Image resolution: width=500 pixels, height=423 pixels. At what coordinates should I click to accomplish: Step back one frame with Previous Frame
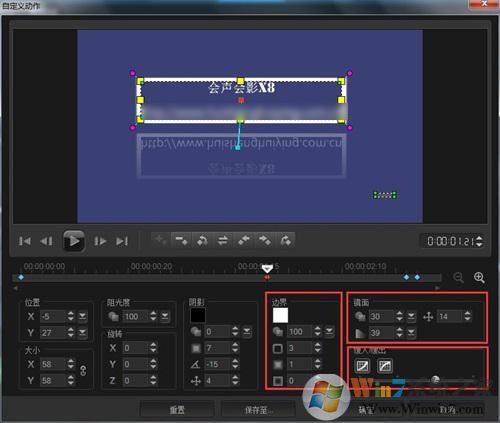pos(46,241)
